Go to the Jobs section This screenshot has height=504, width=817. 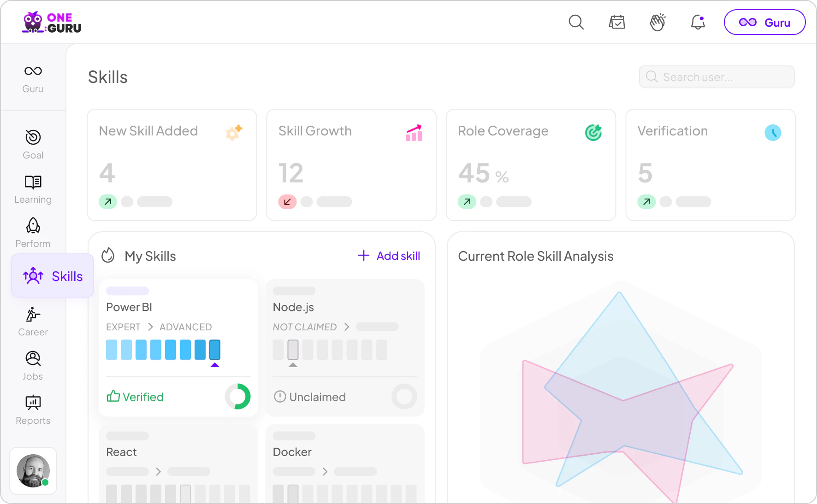coord(33,366)
